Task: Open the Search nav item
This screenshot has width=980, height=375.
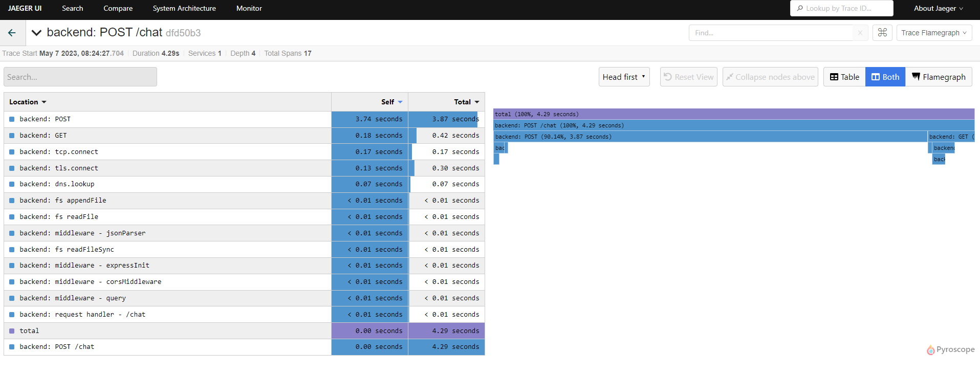Action: pos(73,8)
